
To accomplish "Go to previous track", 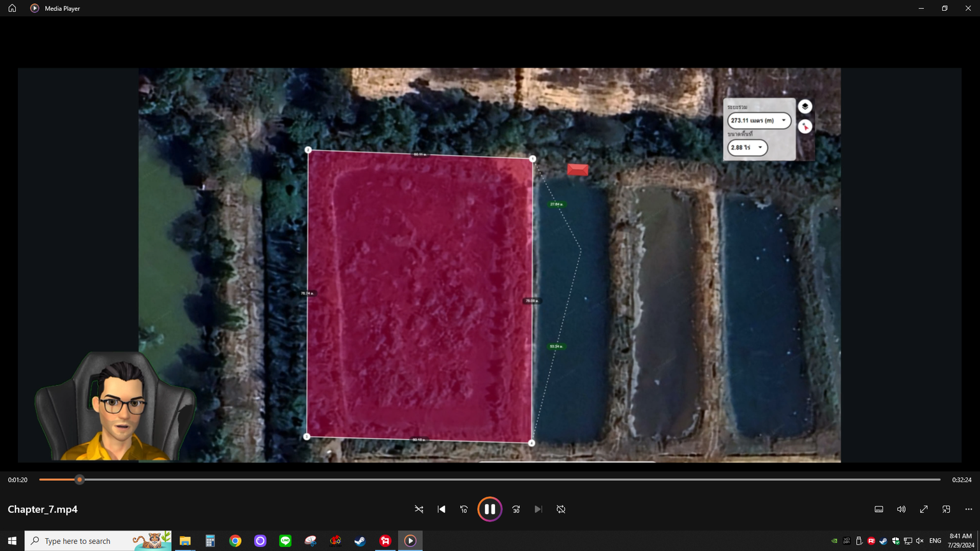I will [442, 509].
